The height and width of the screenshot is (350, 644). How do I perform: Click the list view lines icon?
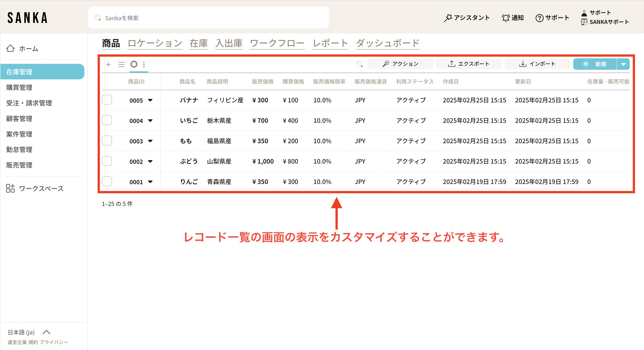(122, 64)
